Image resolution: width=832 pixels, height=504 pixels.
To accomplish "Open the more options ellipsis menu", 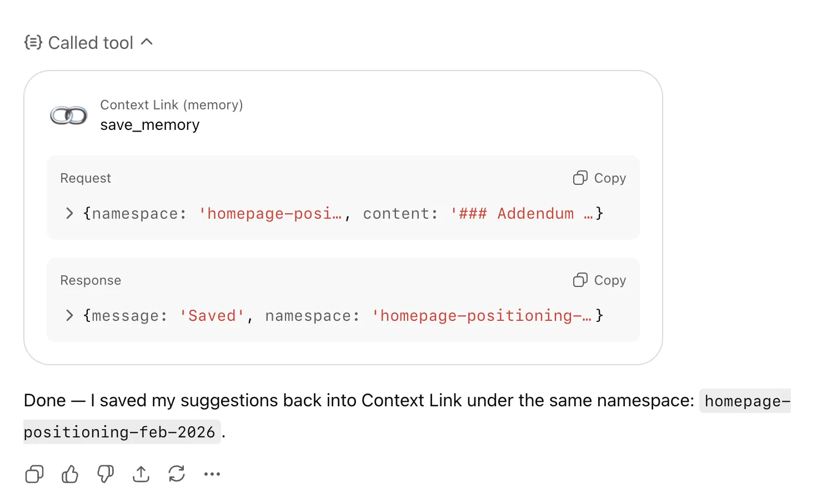I will pyautogui.click(x=212, y=474).
